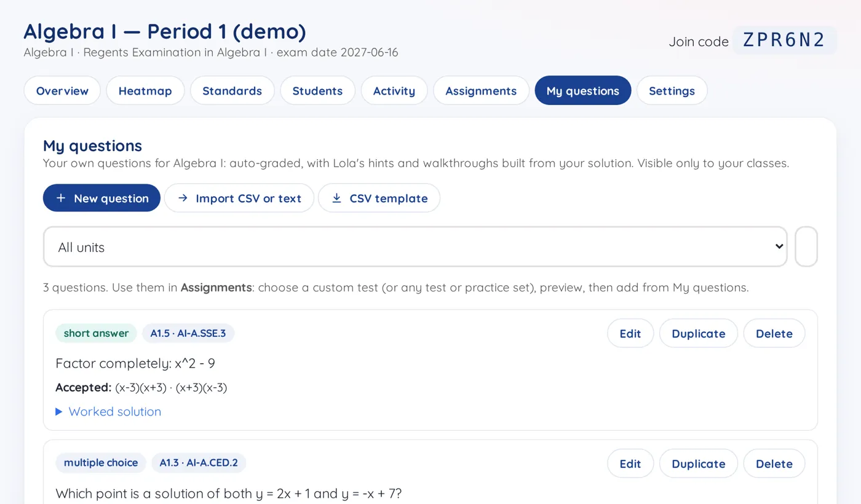861x504 pixels.
Task: Switch to the Overview tab
Action: point(62,90)
